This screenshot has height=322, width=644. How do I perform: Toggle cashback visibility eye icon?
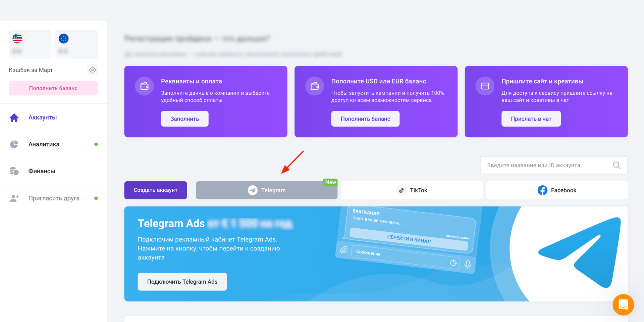click(92, 70)
